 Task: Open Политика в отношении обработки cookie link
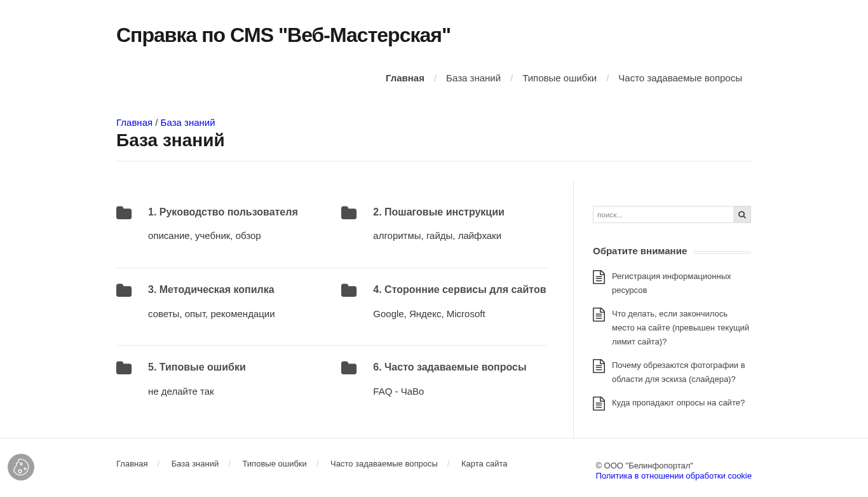(674, 476)
